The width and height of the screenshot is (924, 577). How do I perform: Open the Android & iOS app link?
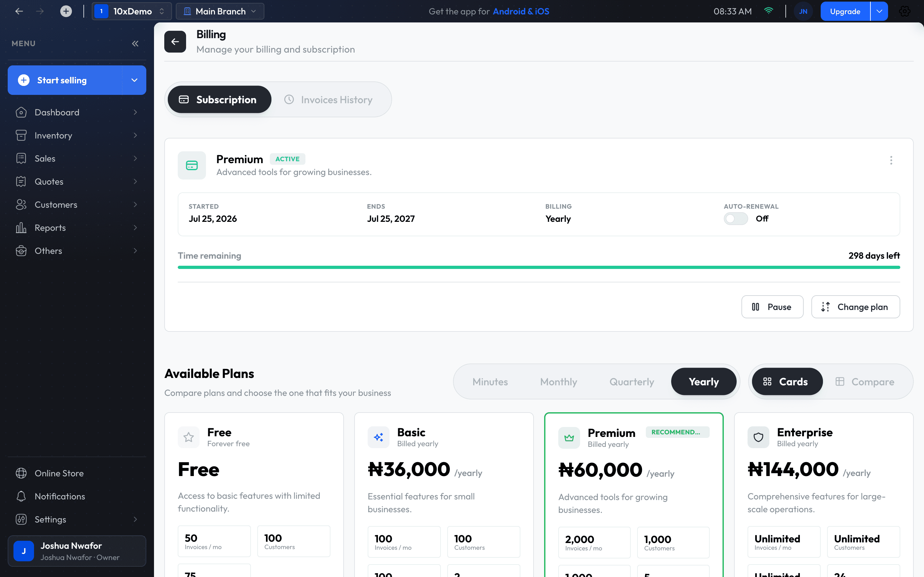pyautogui.click(x=521, y=12)
